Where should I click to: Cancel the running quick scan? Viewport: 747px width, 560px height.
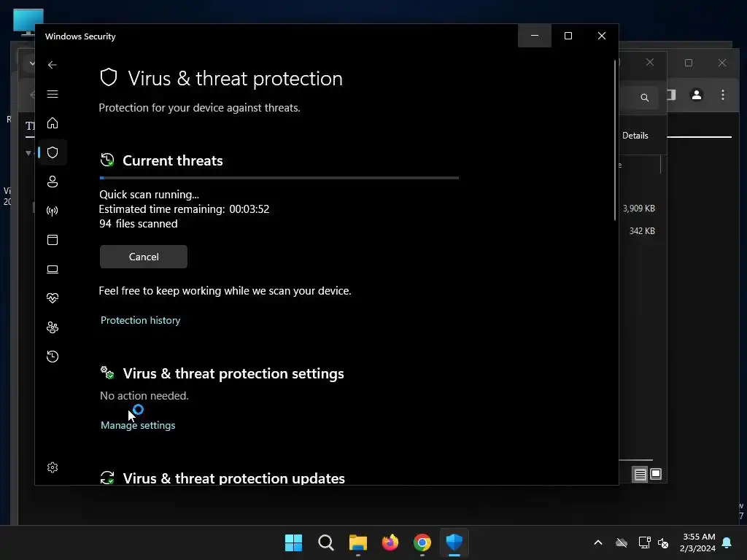pos(144,257)
